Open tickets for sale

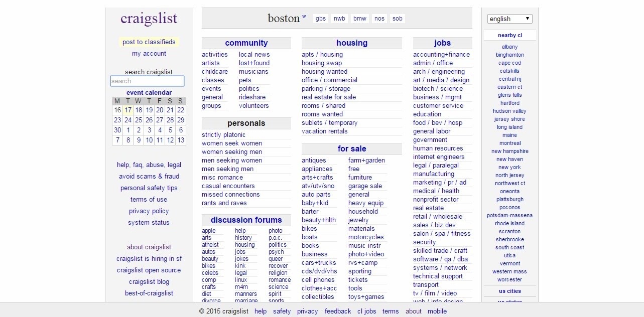[358, 280]
